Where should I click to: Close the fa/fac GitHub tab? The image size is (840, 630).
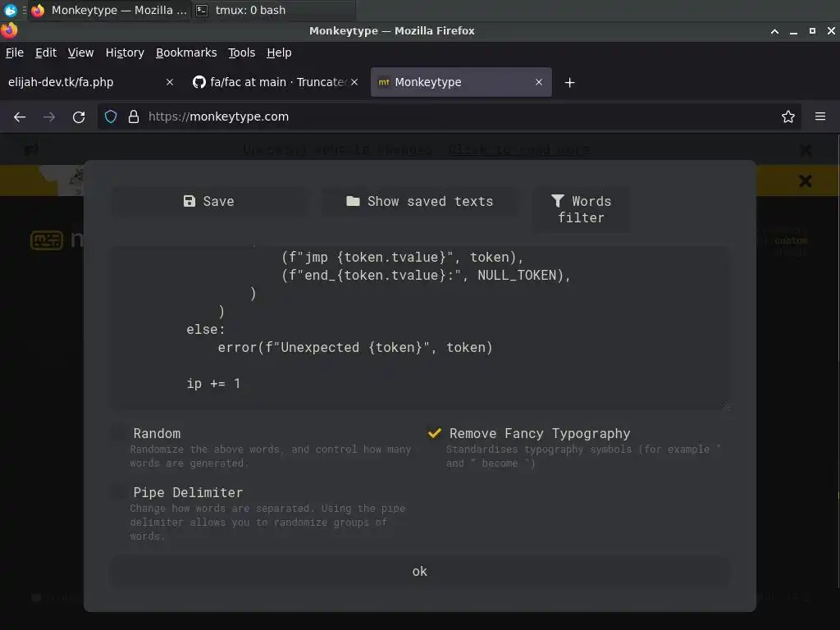click(354, 83)
